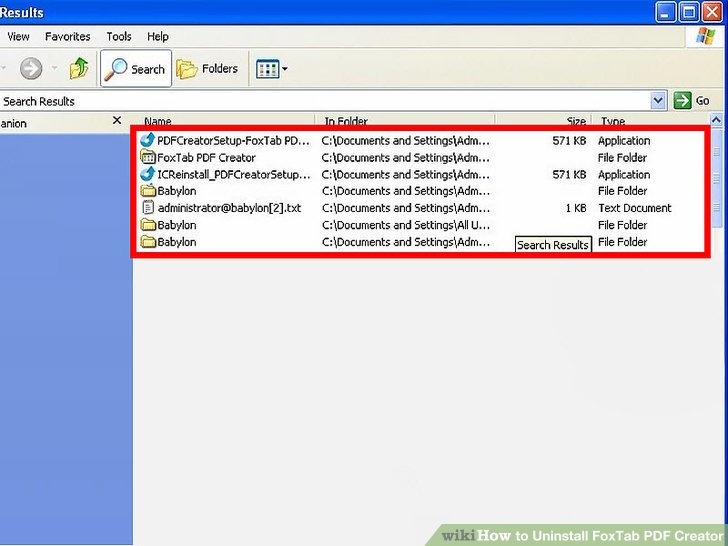
Task: Toggle the Folders pane button
Action: [x=208, y=69]
